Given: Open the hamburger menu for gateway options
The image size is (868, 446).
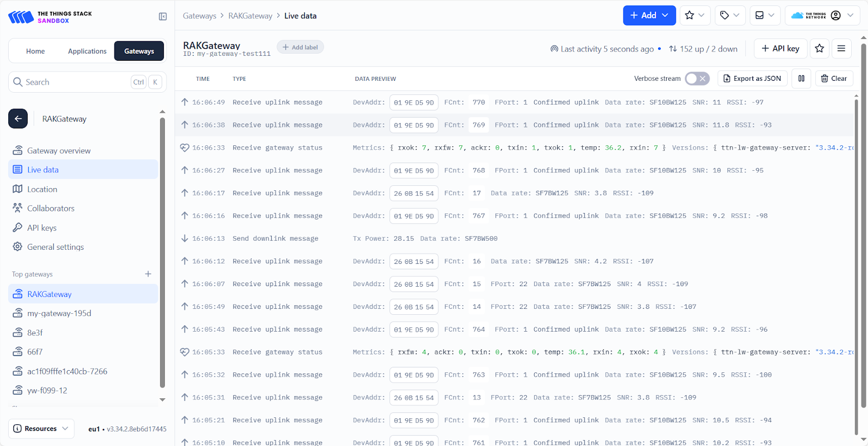Looking at the screenshot, I should point(841,49).
